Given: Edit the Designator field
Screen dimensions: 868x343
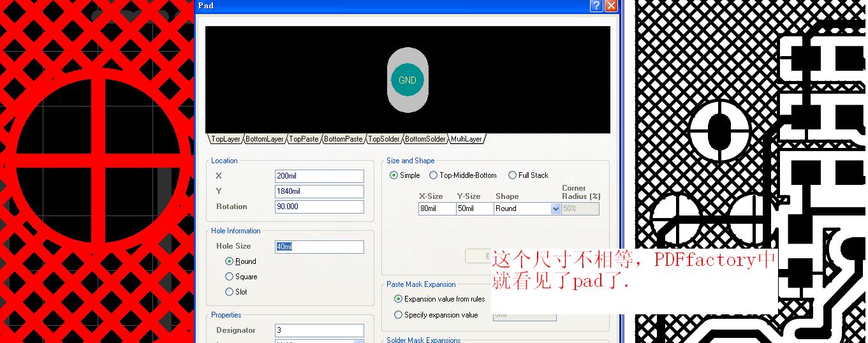Looking at the screenshot, I should 320,330.
